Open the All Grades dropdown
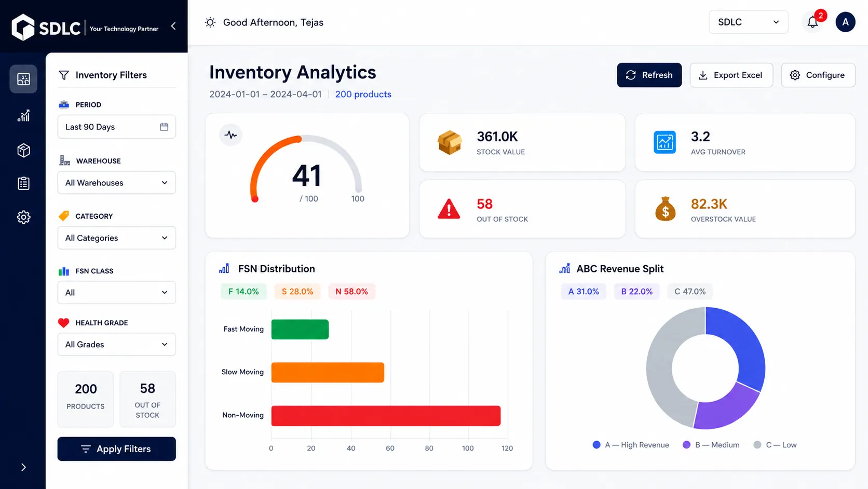This screenshot has width=868, height=489. click(117, 345)
